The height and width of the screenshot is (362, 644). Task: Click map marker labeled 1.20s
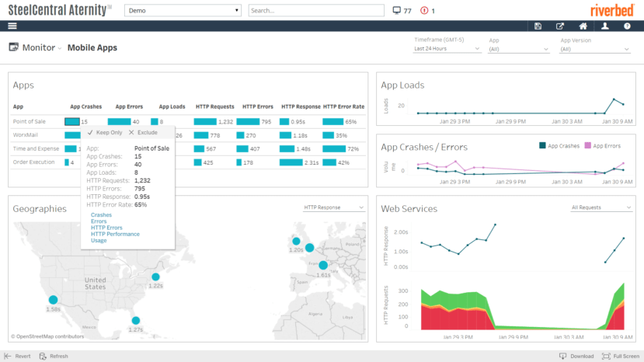pos(296,241)
